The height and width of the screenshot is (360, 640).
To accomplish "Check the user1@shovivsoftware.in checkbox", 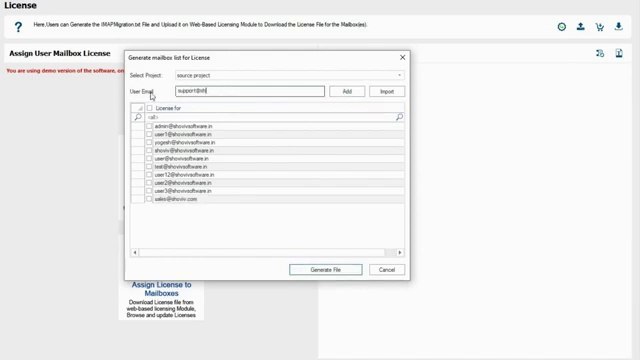I will [149, 134].
